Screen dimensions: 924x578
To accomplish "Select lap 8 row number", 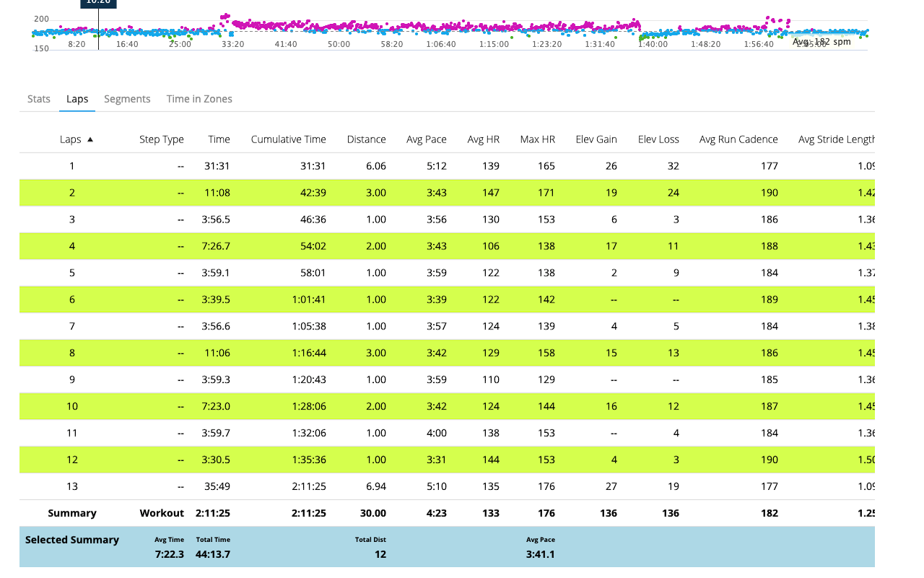I will (72, 353).
